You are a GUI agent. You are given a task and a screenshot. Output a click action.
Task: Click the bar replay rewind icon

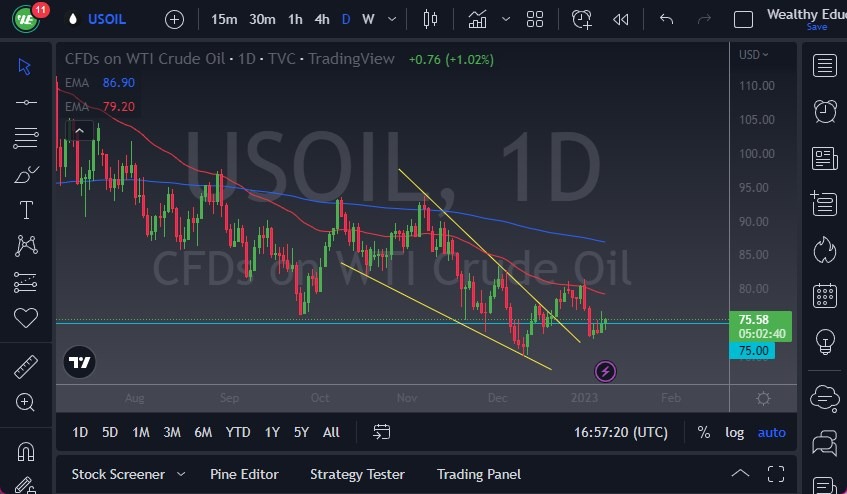click(621, 19)
